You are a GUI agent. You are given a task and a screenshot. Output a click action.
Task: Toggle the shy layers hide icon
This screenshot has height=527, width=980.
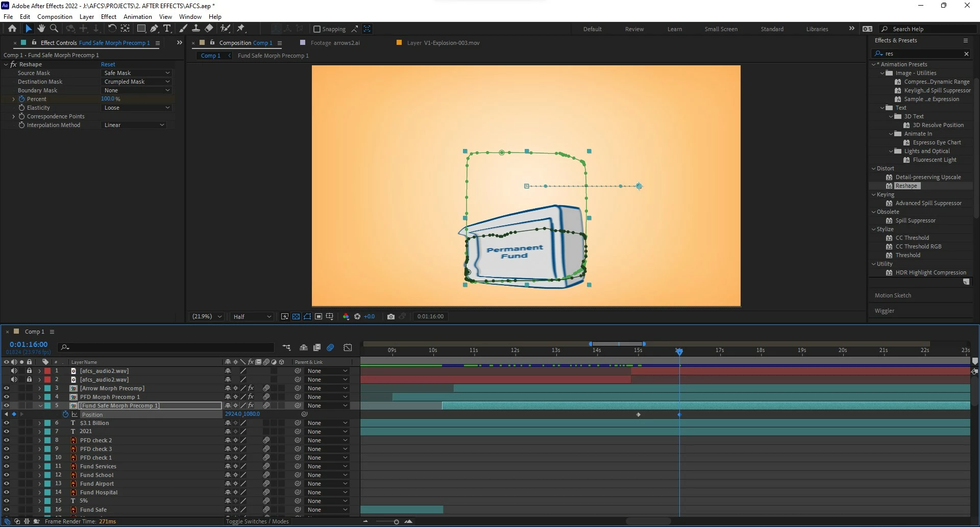pos(304,348)
